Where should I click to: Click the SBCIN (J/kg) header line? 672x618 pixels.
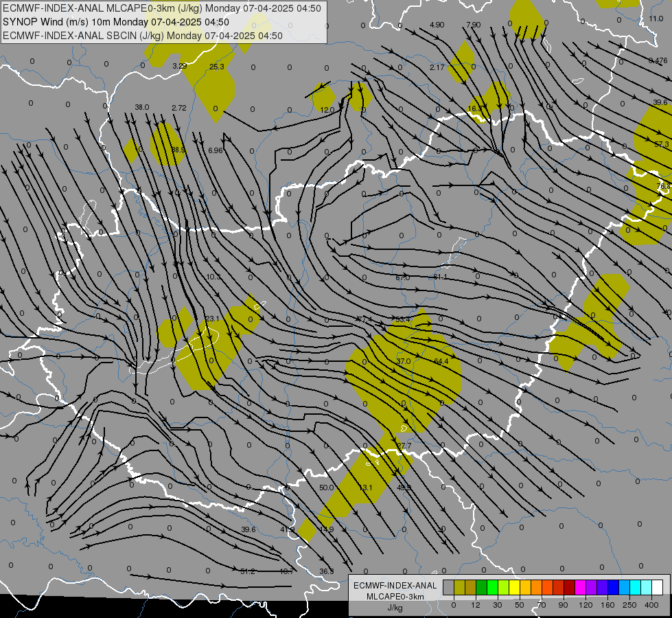point(143,36)
